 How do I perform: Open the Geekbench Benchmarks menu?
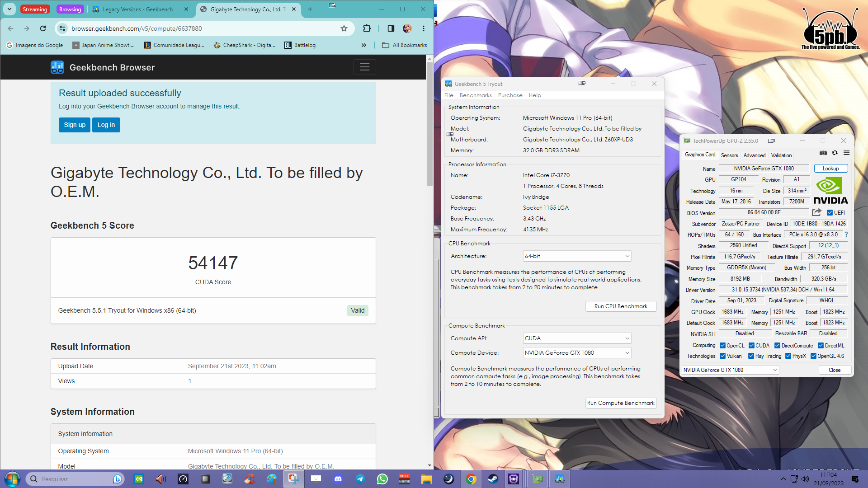pos(476,95)
